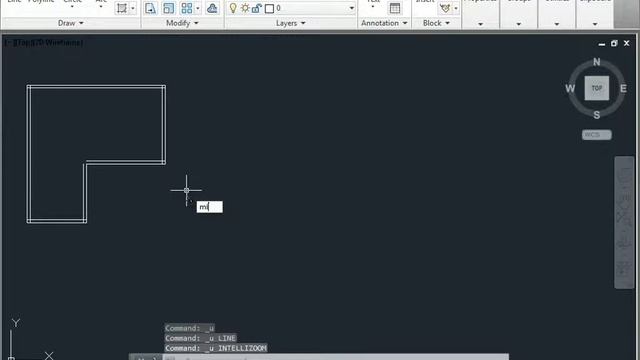Click W on the ViewCube compass
The width and height of the screenshot is (640, 360).
click(570, 89)
